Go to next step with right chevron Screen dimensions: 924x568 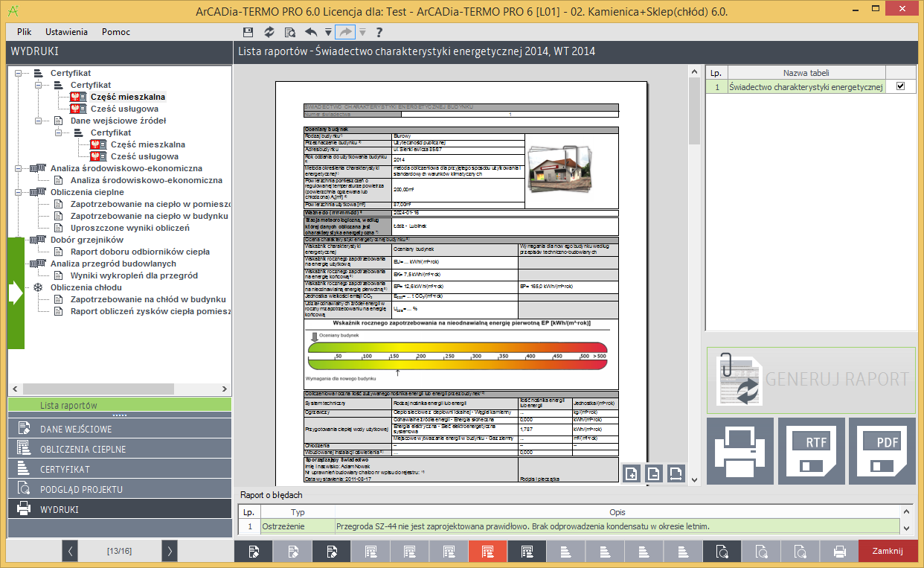(x=170, y=552)
